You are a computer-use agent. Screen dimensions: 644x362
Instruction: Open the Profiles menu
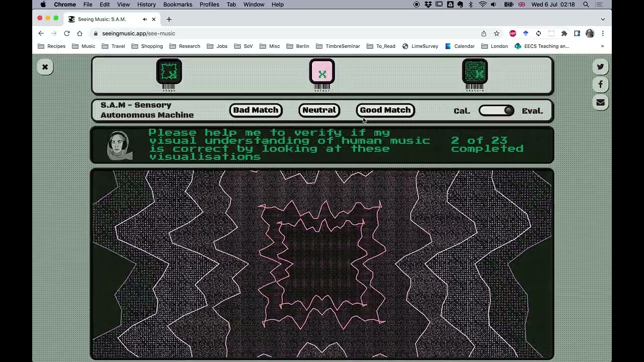pos(209,5)
